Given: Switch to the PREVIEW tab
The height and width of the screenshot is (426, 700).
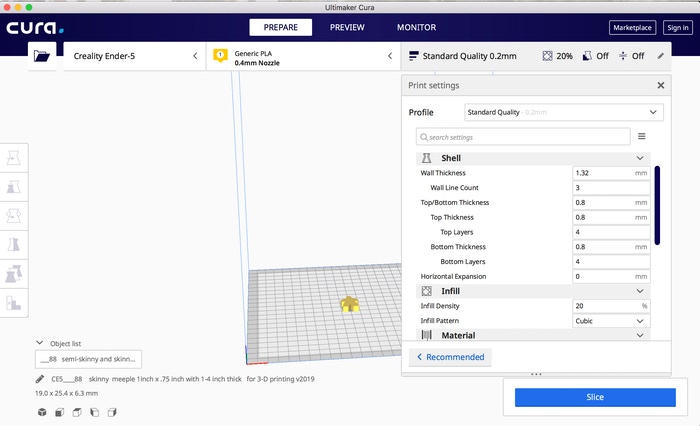Looking at the screenshot, I should coord(347,27).
